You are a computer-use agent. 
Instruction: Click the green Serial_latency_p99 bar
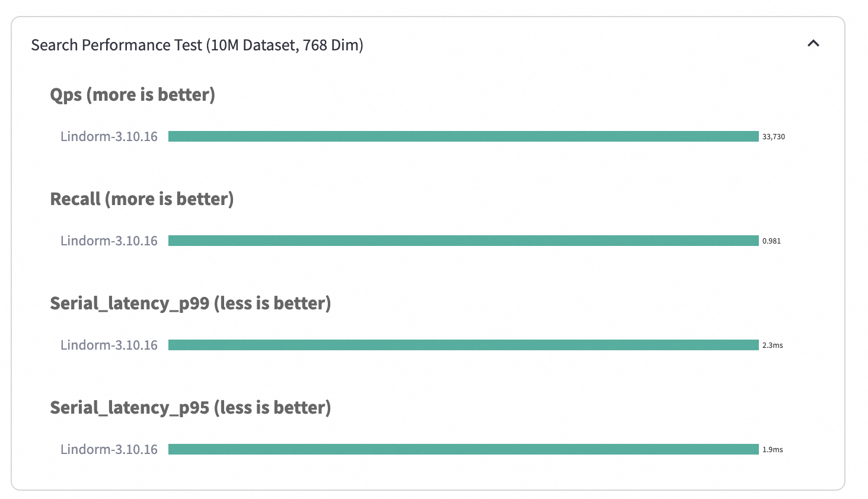463,345
